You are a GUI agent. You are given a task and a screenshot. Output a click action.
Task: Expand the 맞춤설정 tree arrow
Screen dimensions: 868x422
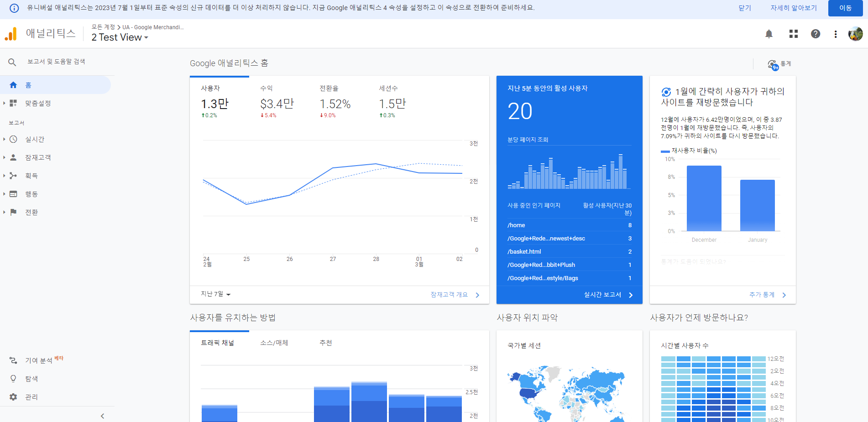[4, 103]
